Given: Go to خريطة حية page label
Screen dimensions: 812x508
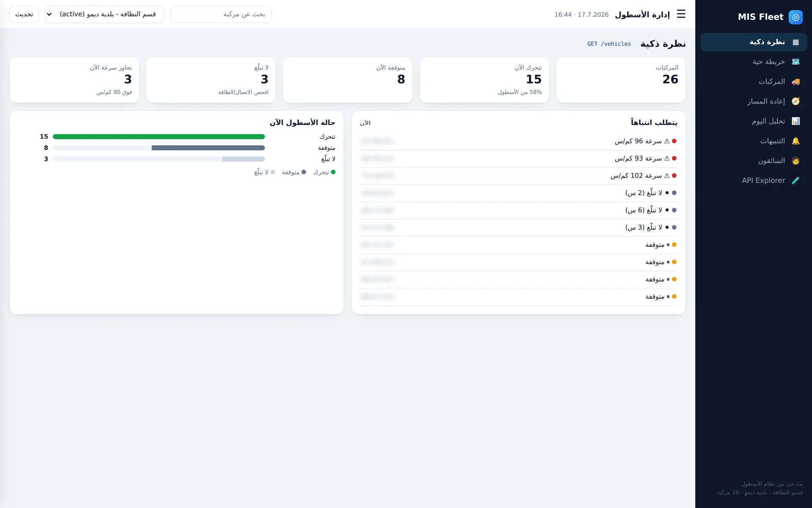Looking at the screenshot, I should coord(768,62).
